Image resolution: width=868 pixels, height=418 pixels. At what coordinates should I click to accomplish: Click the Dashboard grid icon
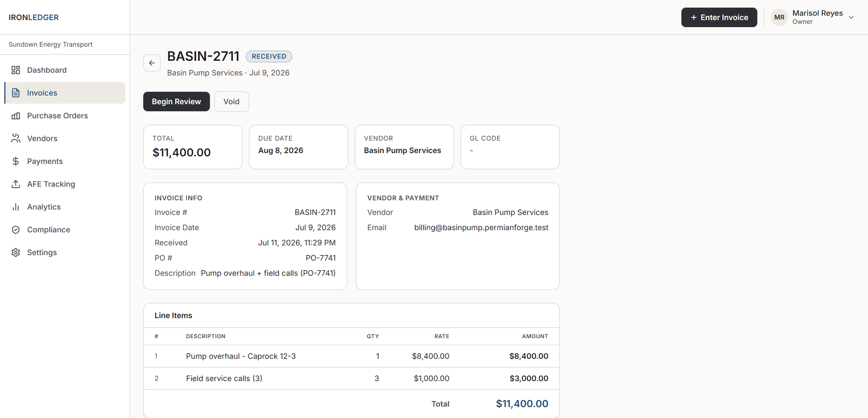[16, 70]
